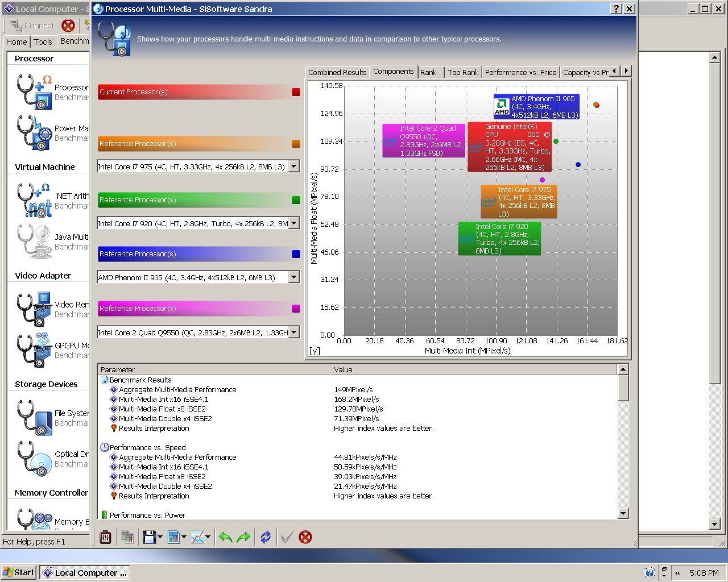Open the Video Rendering benchmark icon
This screenshot has height=582, width=728.
click(x=34, y=309)
